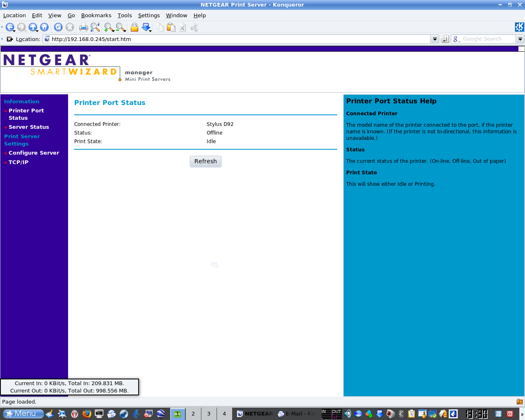Launch Firefox from the taskbar
The height and width of the screenshot is (420, 525).
tap(87, 414)
